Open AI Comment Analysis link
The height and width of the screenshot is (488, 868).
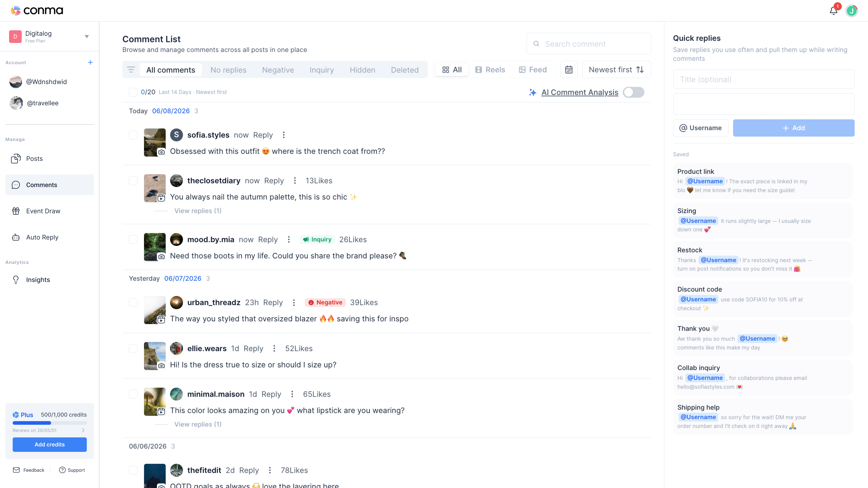pos(580,92)
